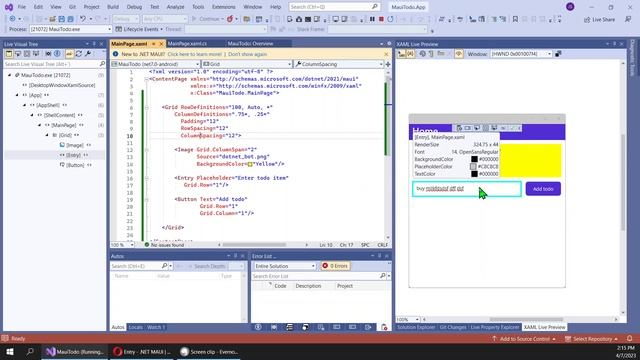The image size is (640, 360).
Task: Switch to Solution Explorer tab
Action: [x=416, y=327]
